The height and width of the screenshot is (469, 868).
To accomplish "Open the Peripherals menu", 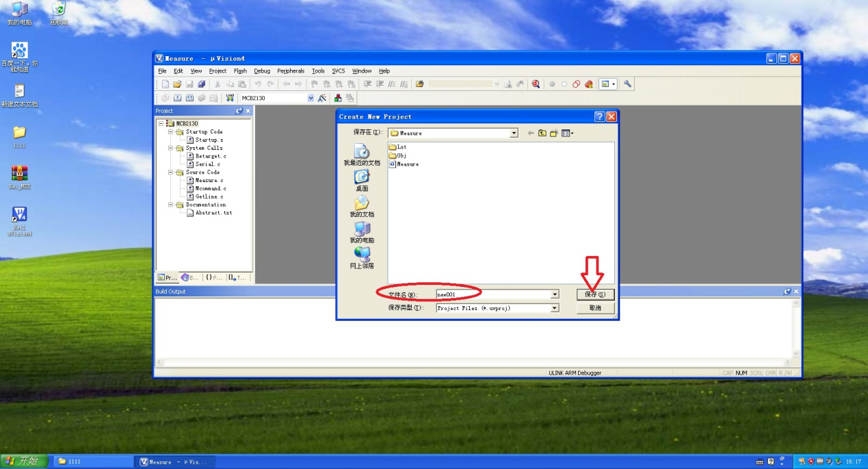I will (x=291, y=71).
